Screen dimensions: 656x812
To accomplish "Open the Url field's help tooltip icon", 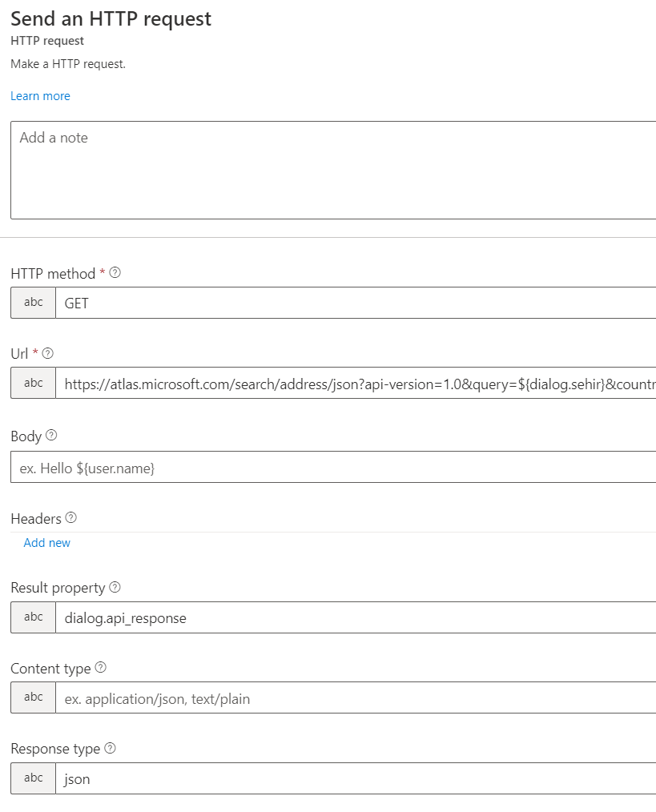I will pyautogui.click(x=47, y=353).
